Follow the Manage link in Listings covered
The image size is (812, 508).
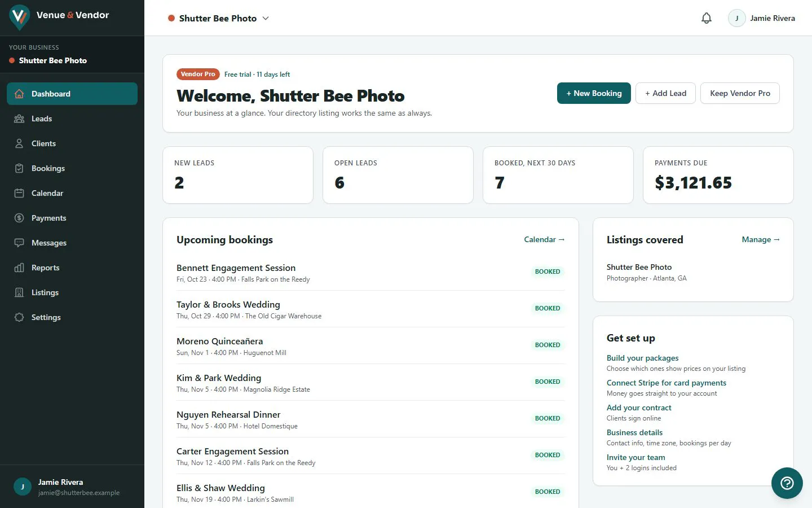761,239
